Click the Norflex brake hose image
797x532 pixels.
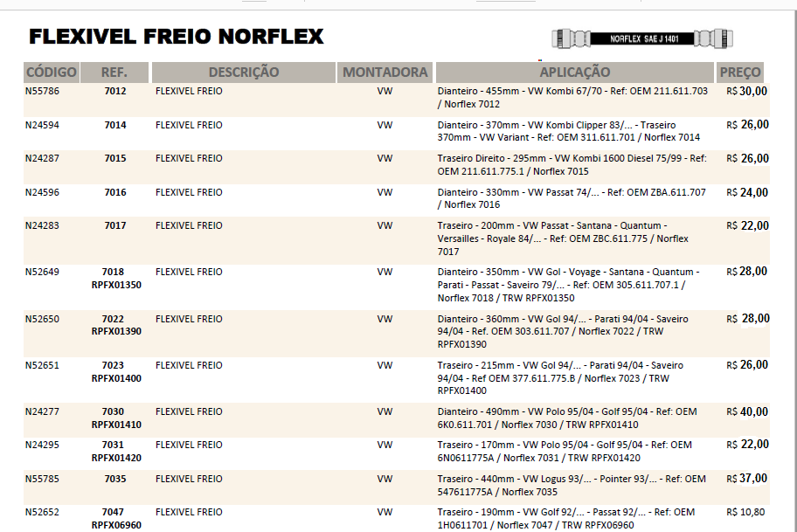642,38
